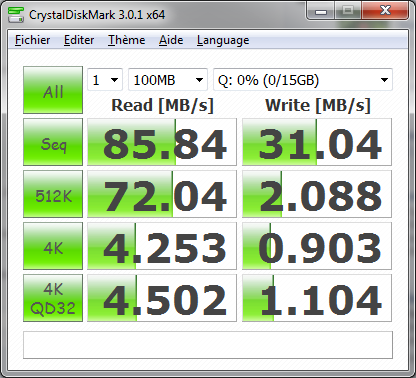
Task: Select the Seq write result 31.04
Action: tap(317, 142)
